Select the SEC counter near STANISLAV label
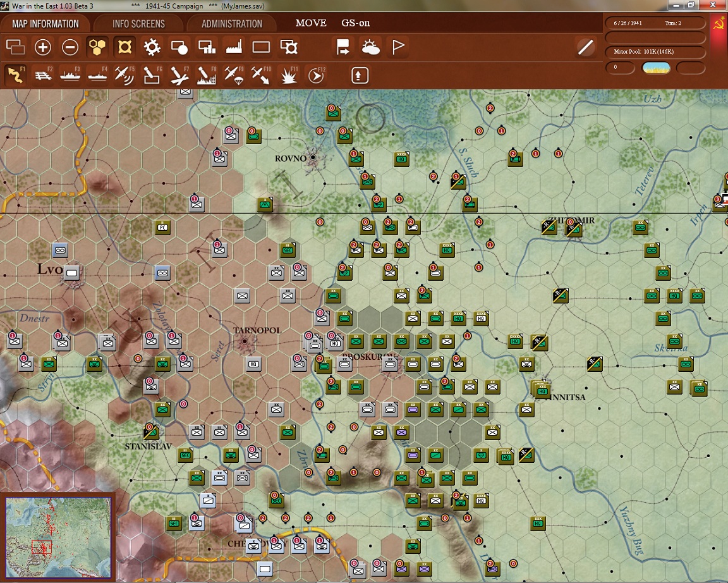This screenshot has width=728, height=583. pos(185,455)
